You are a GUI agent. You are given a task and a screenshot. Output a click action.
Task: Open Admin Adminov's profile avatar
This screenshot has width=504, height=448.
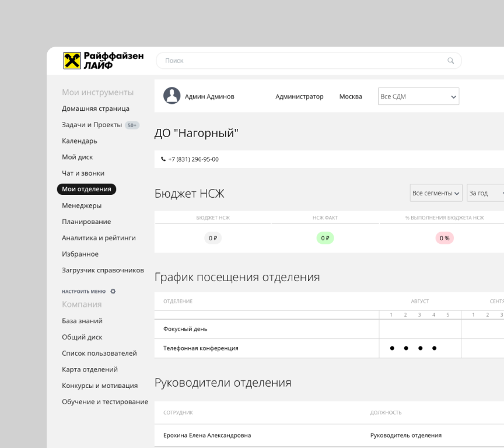(x=172, y=96)
